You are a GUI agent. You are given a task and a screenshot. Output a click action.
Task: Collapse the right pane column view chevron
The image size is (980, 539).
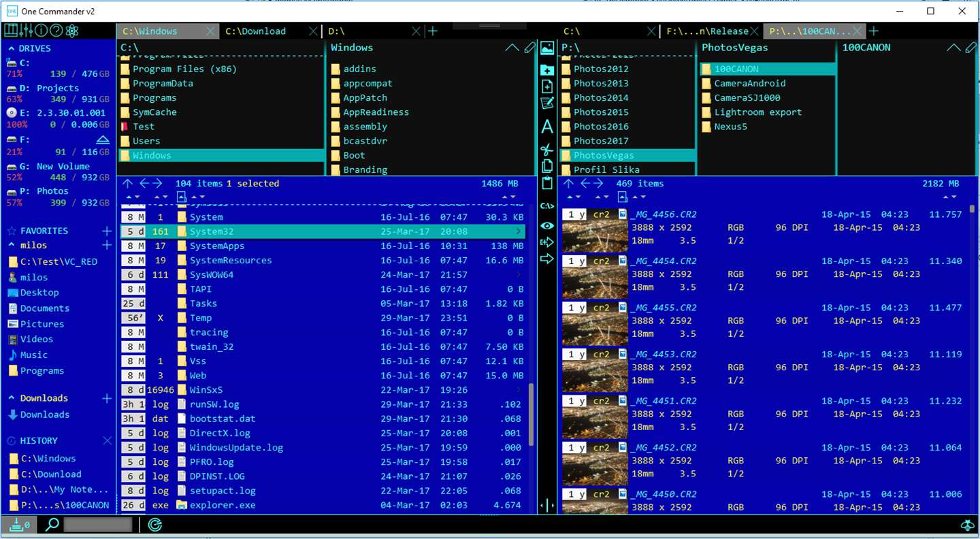point(953,48)
